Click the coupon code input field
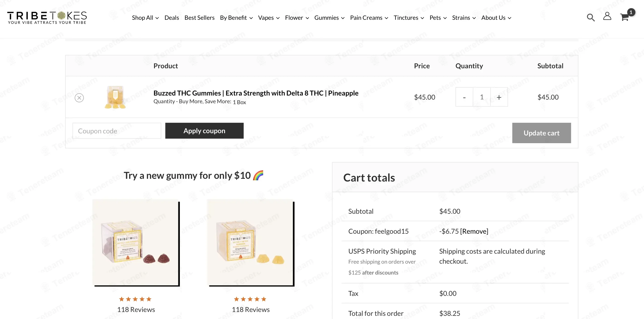The height and width of the screenshot is (319, 644). coord(116,130)
